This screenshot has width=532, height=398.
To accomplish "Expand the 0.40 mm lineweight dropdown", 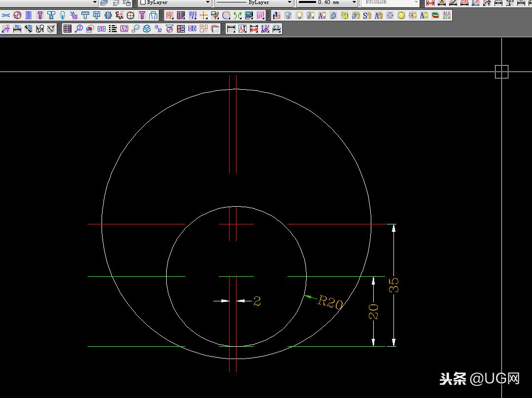I will pos(354,2).
